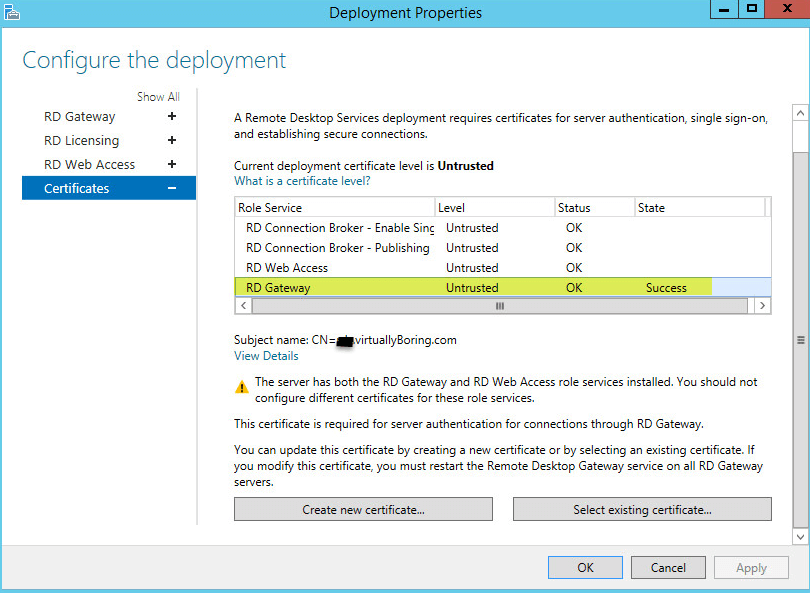Sort by Role Service column header

click(x=335, y=208)
